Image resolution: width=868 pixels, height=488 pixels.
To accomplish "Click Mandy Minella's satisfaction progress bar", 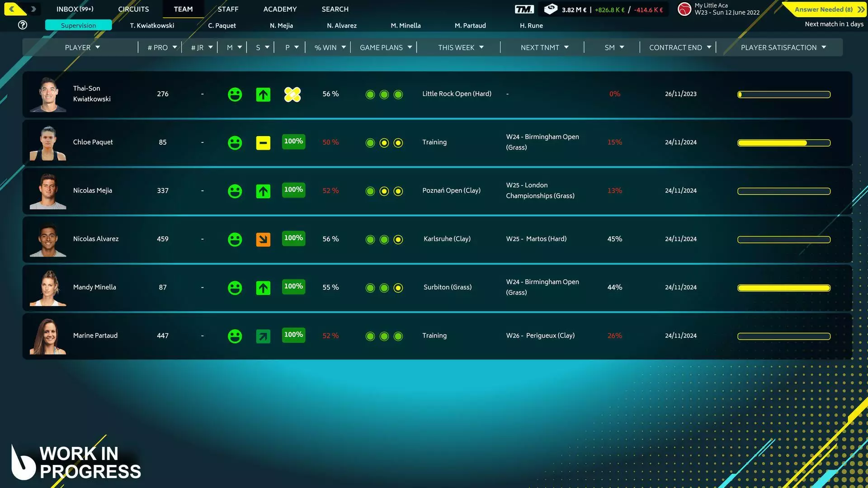I will (x=783, y=288).
